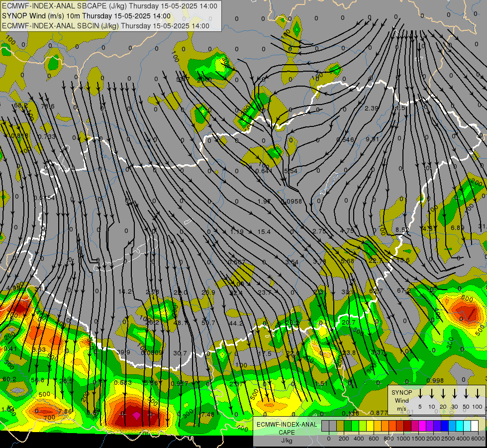
Task: Click the '23.7' value on the map
Action: point(264,292)
